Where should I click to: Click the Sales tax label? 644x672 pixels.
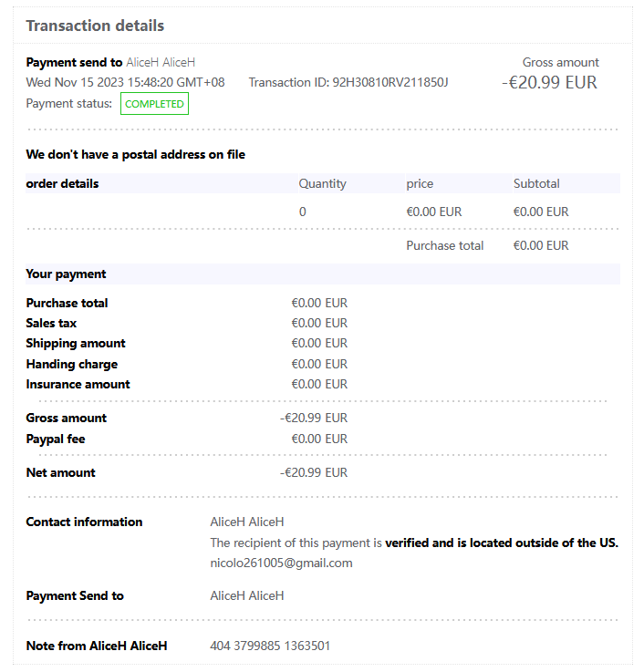point(51,323)
